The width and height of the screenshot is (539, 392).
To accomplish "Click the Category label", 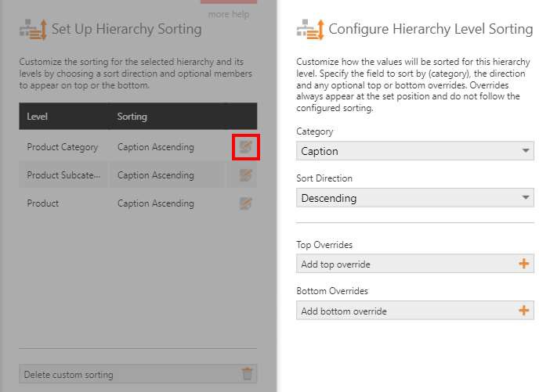I will tap(314, 131).
